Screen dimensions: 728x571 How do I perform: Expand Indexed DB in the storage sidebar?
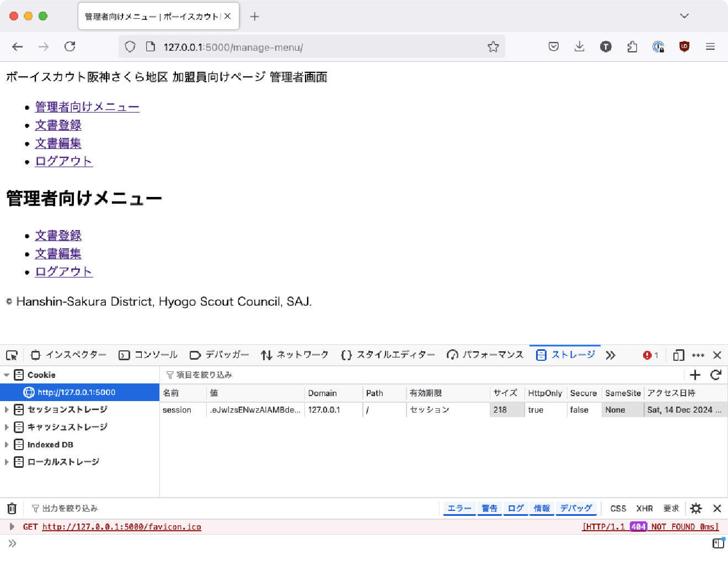tap(7, 444)
